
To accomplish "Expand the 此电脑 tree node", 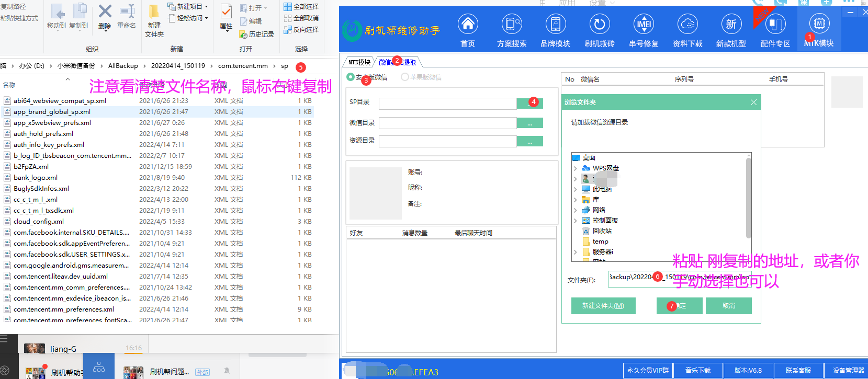I will 576,189.
